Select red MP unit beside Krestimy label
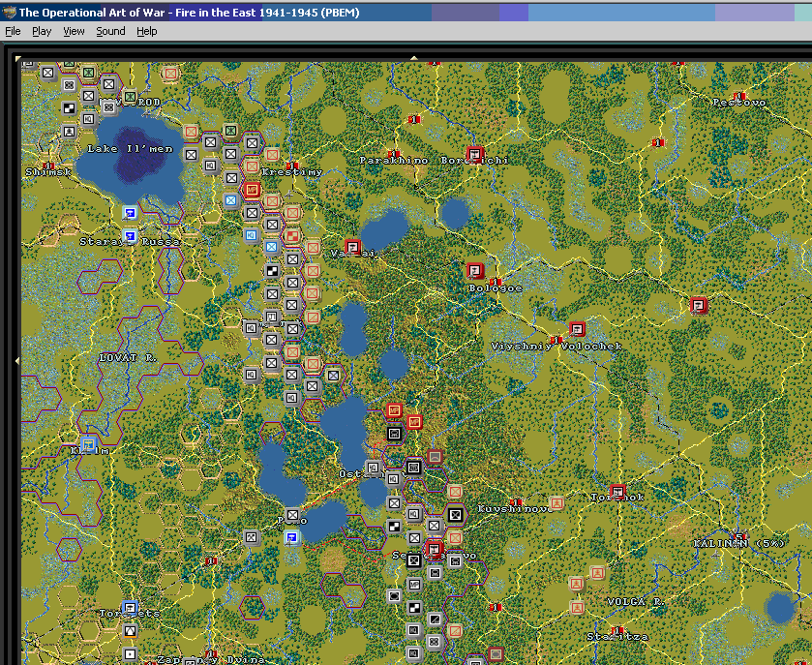Image resolution: width=812 pixels, height=665 pixels. point(252,190)
